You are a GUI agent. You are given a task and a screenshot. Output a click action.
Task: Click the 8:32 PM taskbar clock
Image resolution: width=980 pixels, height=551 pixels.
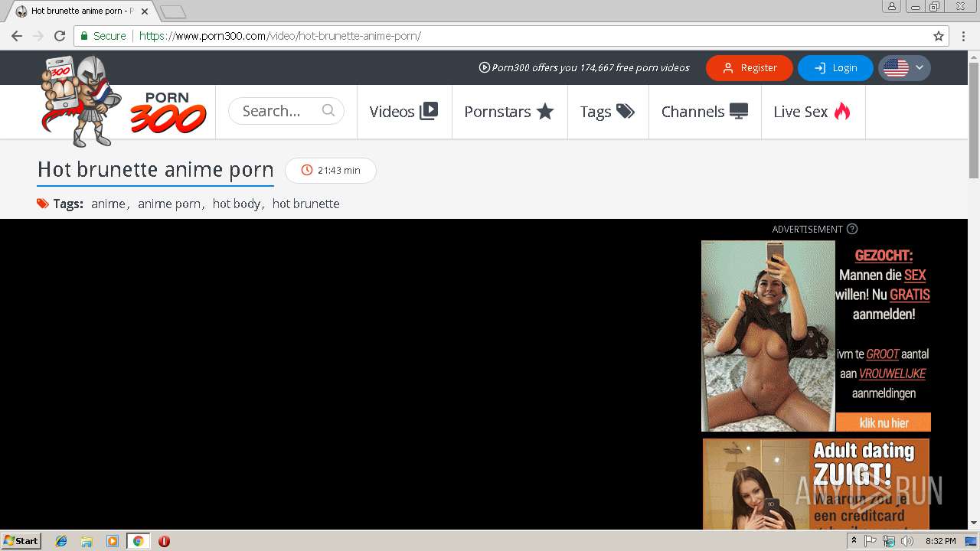point(940,541)
